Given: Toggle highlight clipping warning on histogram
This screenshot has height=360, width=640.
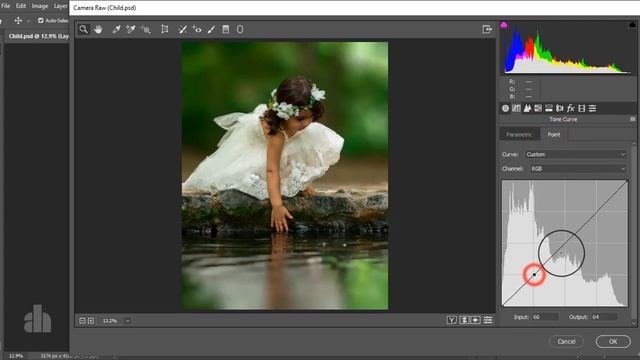Looking at the screenshot, I should [x=632, y=25].
